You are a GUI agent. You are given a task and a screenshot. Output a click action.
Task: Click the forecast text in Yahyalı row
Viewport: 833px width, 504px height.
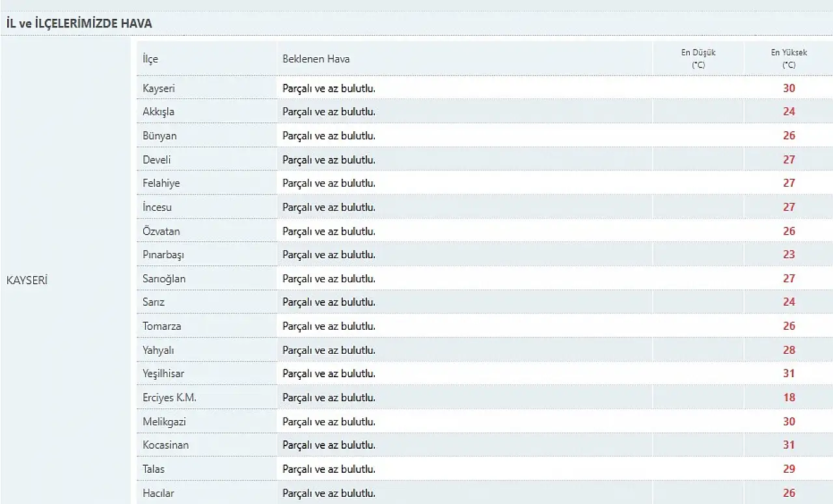click(x=329, y=351)
